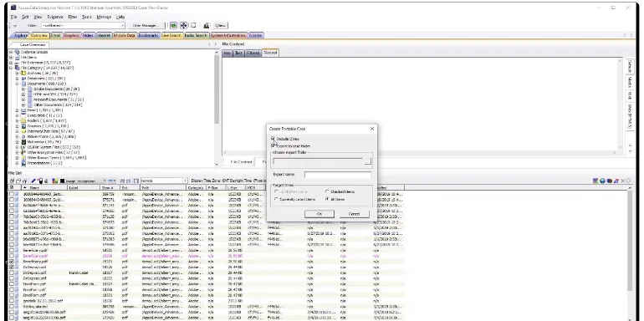Click the square frame icon in toolbar

click(x=193, y=25)
